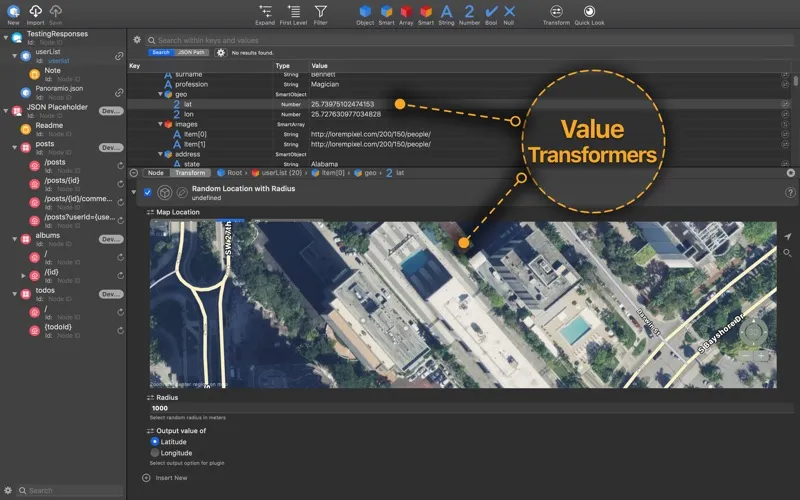
Task: Click the Expand toolbar icon
Action: click(x=265, y=11)
